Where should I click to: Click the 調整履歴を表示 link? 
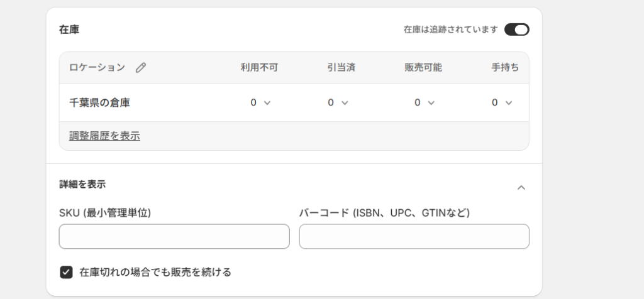[x=104, y=136]
